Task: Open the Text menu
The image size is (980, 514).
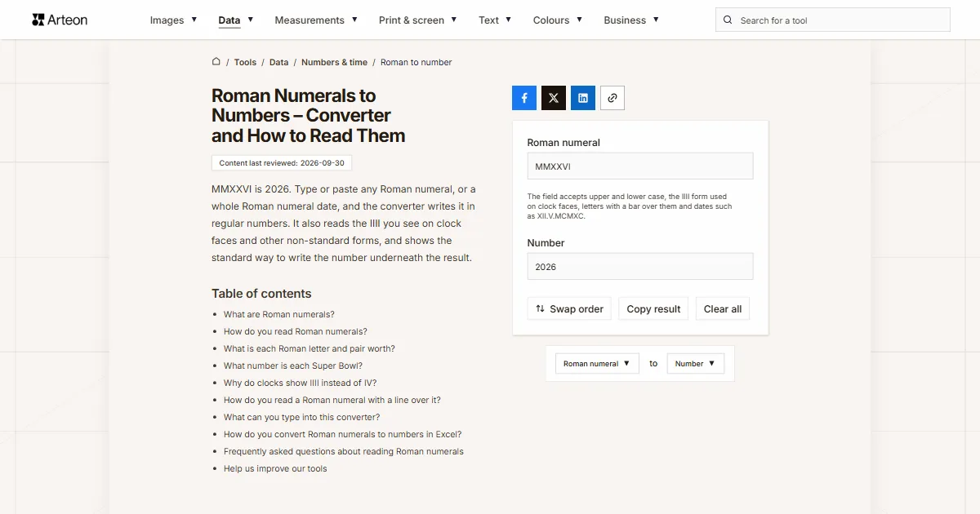Action: (x=495, y=20)
